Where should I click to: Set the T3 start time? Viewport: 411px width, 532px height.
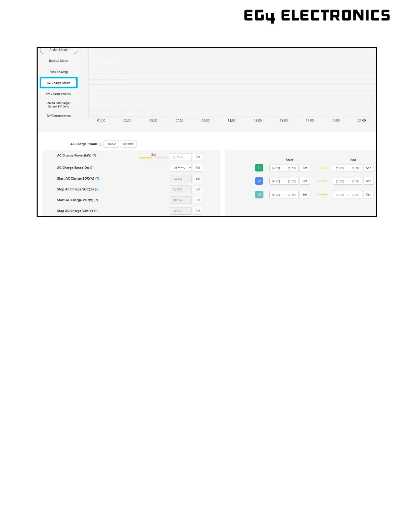305,194
